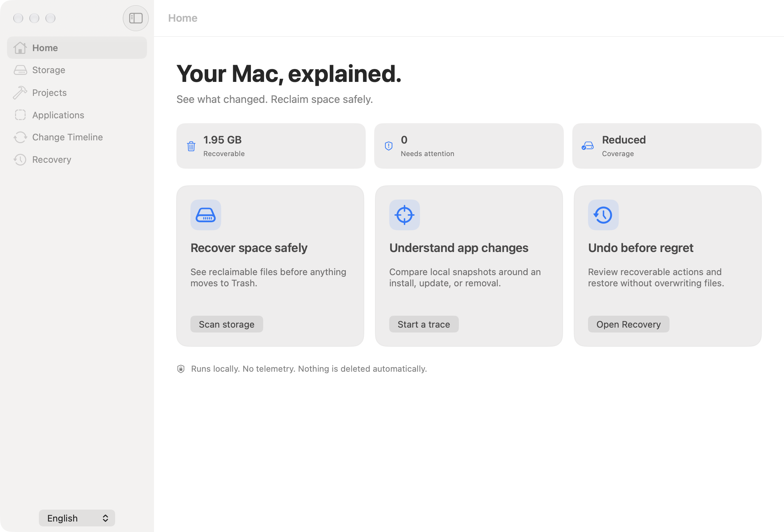Viewport: 784px width, 532px height.
Task: Click the Home house icon in sidebar
Action: click(x=20, y=48)
